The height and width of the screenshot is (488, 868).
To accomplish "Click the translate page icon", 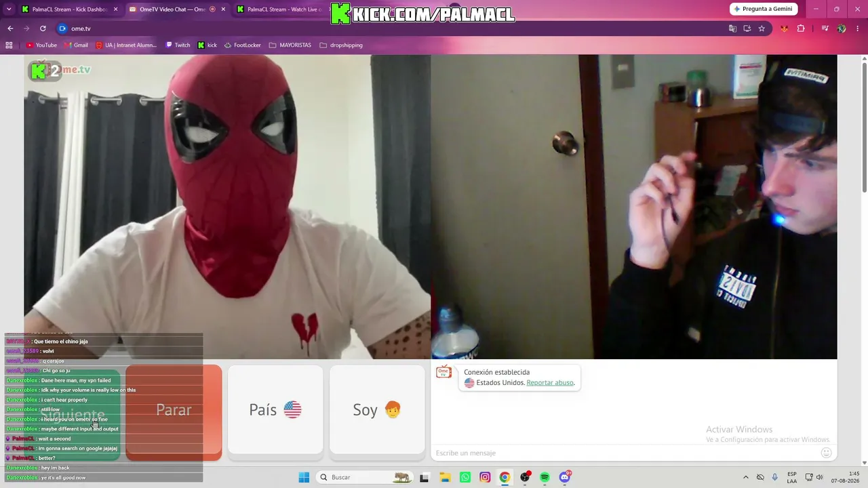I will coord(732,28).
